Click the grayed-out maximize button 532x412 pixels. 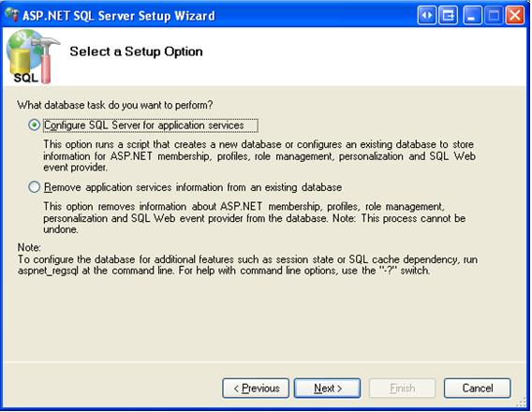coord(494,16)
